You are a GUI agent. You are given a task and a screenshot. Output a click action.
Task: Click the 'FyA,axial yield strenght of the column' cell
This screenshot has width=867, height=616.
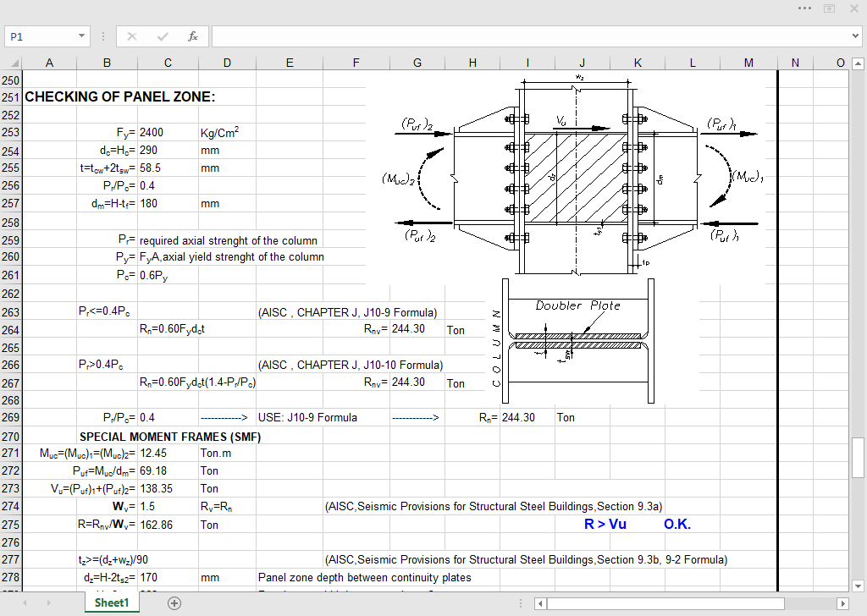pos(232,257)
